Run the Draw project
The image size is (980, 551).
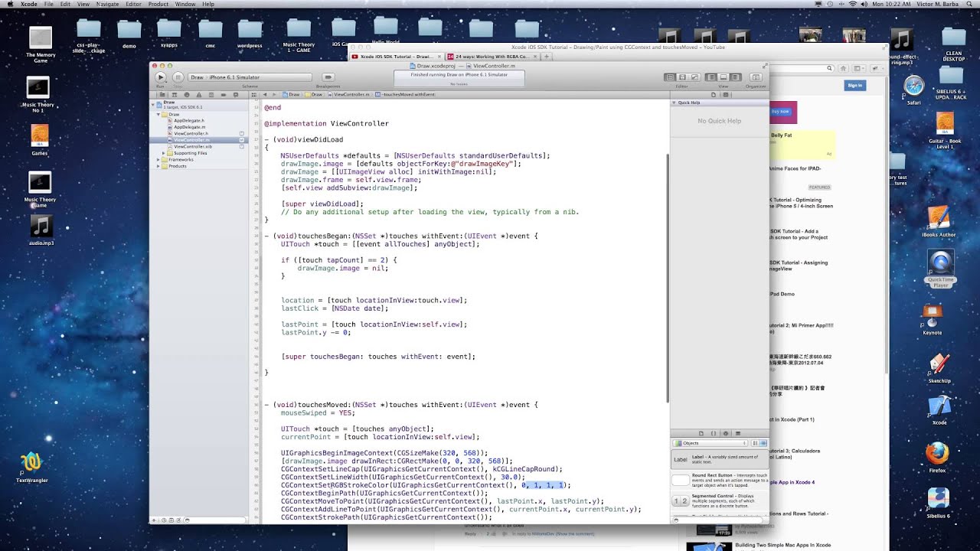coord(161,77)
